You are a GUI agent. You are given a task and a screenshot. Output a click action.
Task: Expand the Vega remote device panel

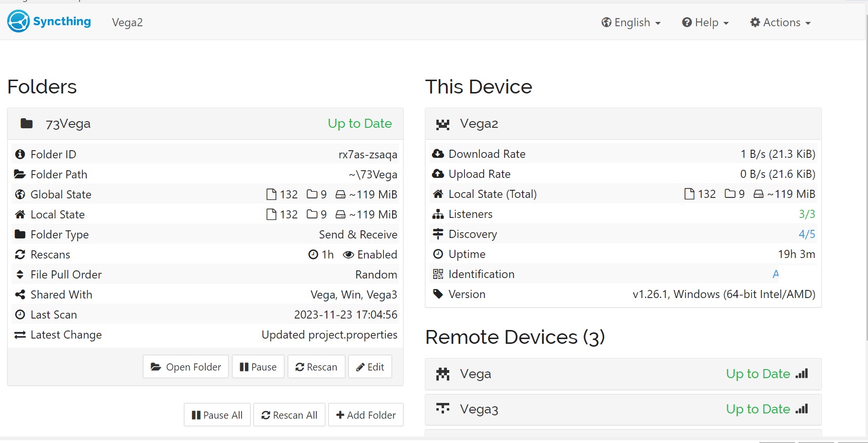click(x=623, y=374)
